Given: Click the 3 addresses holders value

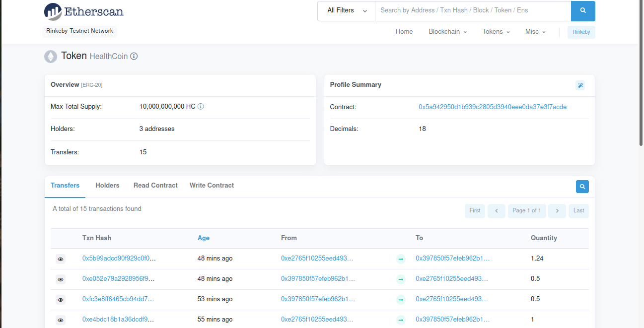Looking at the screenshot, I should [x=157, y=129].
